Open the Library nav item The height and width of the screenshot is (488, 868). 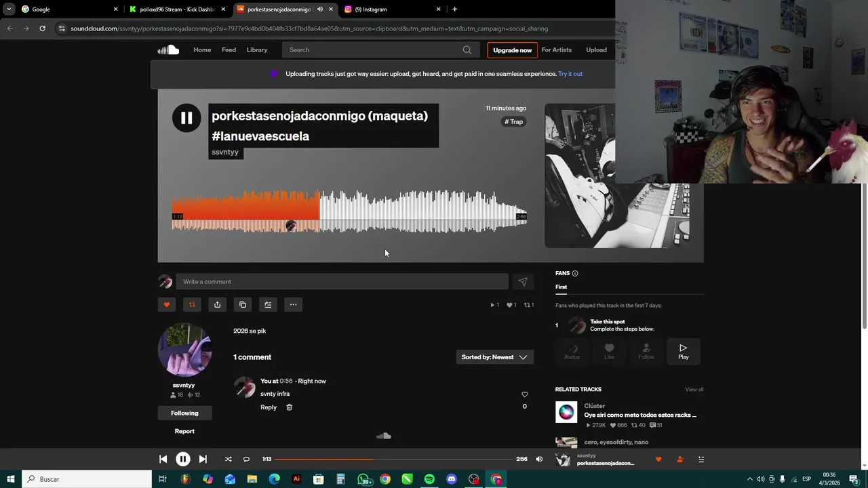pyautogui.click(x=257, y=49)
